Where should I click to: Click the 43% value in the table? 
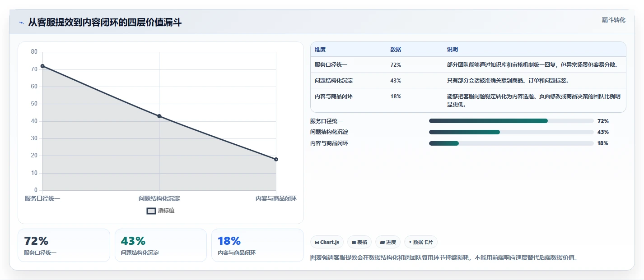396,81
